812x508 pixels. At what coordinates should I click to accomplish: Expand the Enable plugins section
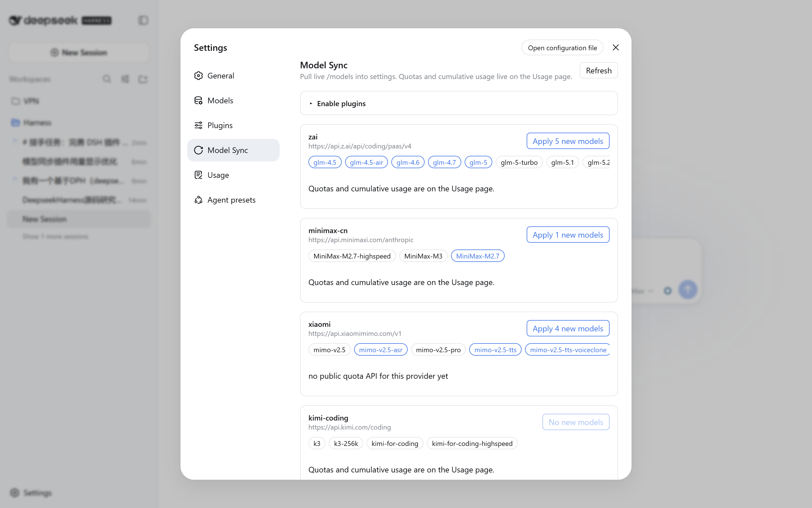(459, 104)
